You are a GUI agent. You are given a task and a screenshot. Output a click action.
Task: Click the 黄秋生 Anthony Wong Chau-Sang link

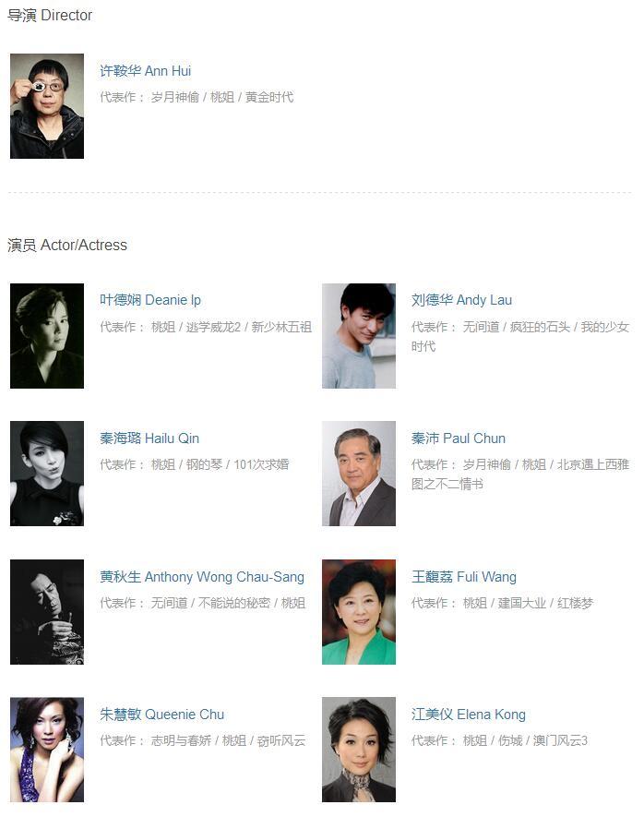[202, 577]
